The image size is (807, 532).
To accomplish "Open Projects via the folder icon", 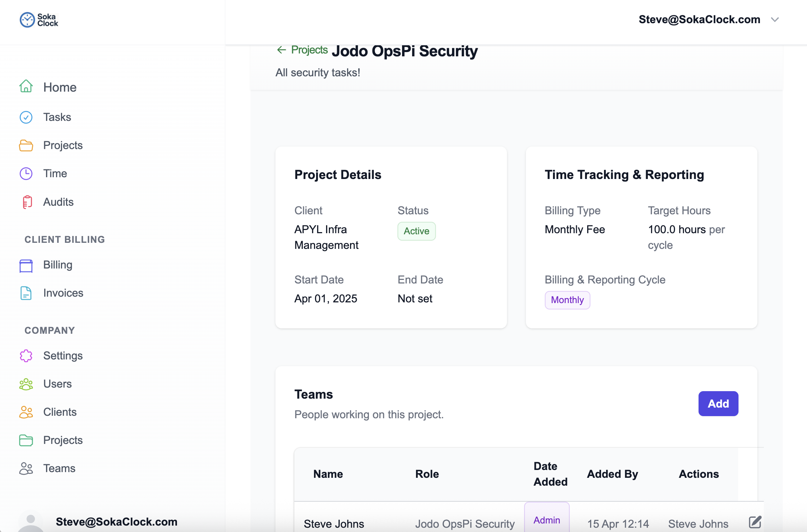I will 26,145.
